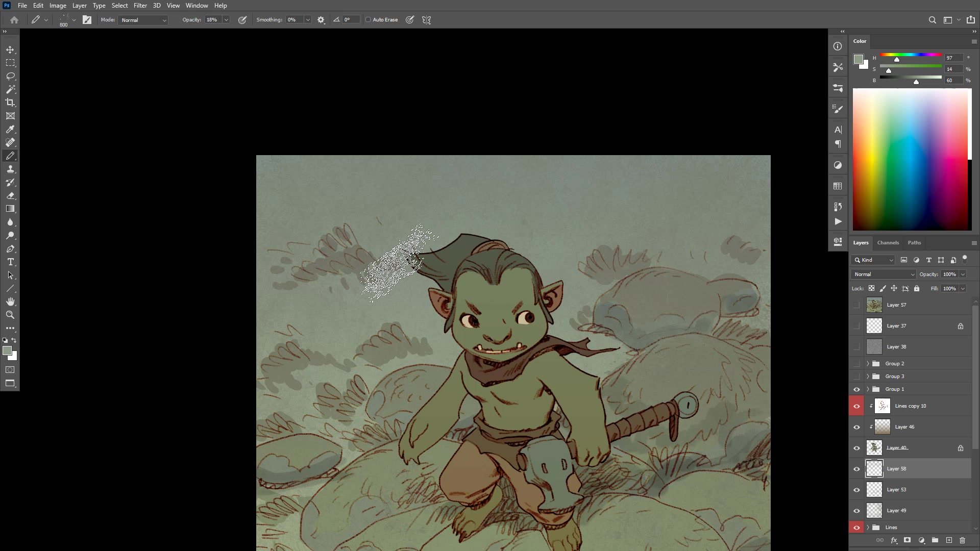The image size is (980, 551).
Task: Expand the Group 2 folder
Action: coord(868,364)
